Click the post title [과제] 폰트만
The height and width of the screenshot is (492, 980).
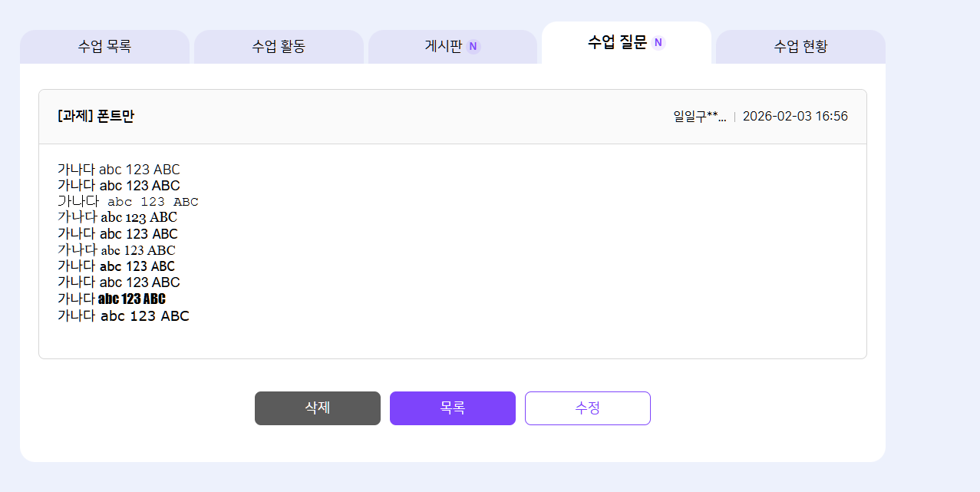click(x=96, y=117)
